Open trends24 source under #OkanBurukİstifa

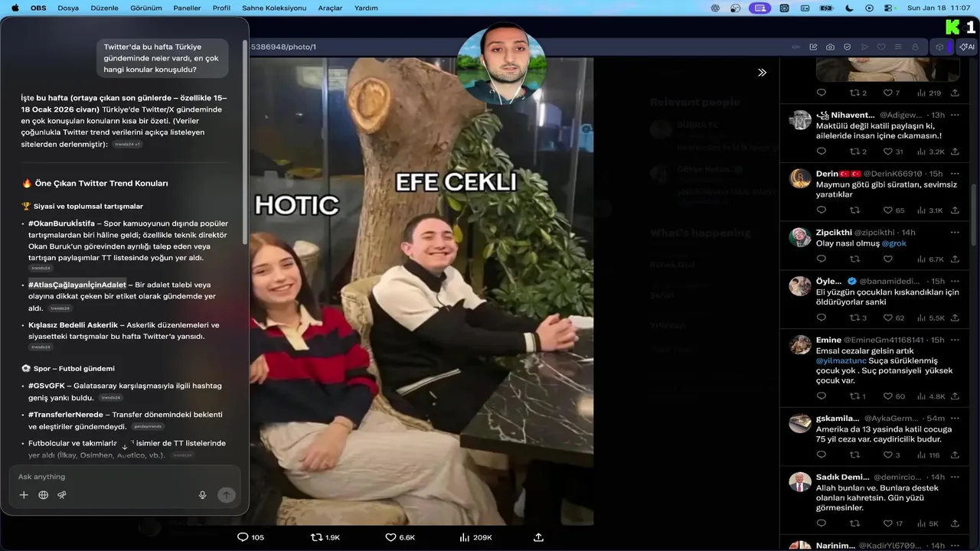tap(41, 269)
